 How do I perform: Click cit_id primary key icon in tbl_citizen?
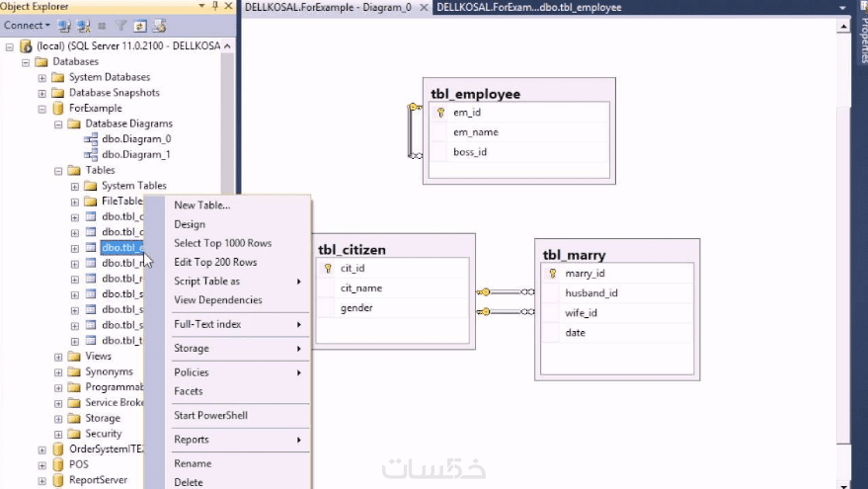click(328, 268)
